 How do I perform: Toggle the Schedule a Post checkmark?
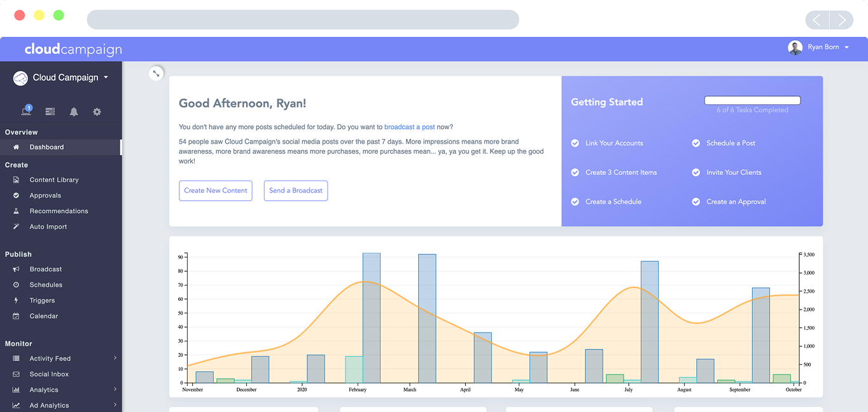(x=696, y=143)
